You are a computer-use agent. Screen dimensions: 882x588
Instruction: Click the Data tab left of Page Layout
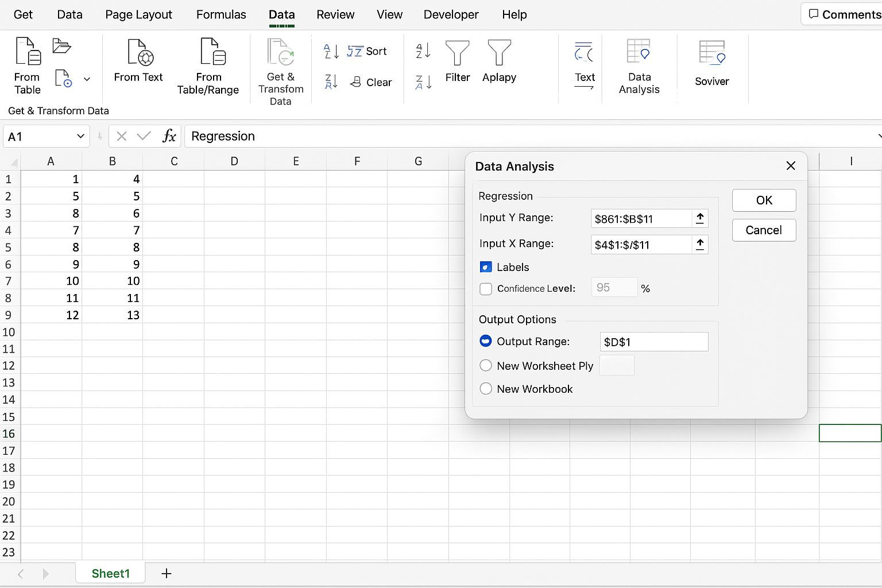click(69, 14)
